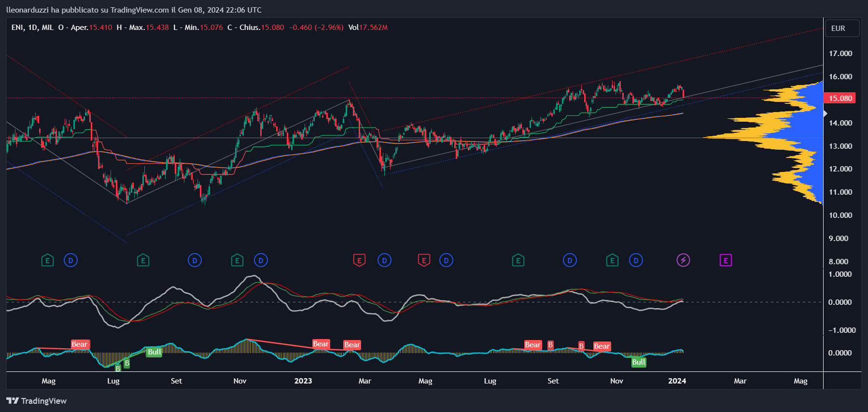Click the dividend D marker in September 2023
868x412 pixels.
tap(570, 261)
